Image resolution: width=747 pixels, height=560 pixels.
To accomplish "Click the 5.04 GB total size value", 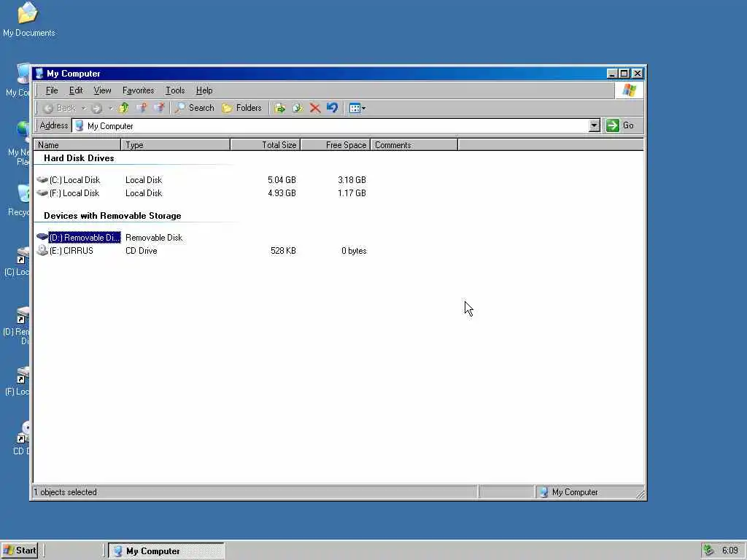I will (x=282, y=180).
